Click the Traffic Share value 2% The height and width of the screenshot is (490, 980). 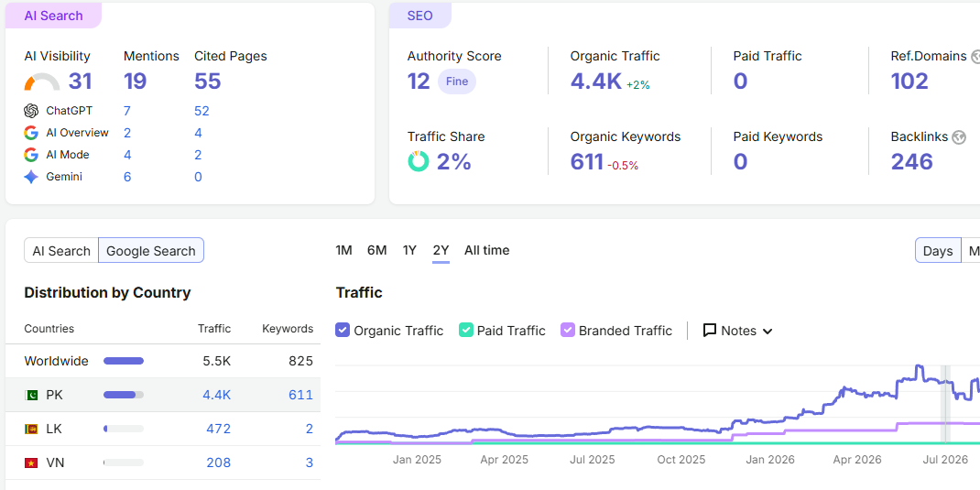click(453, 162)
